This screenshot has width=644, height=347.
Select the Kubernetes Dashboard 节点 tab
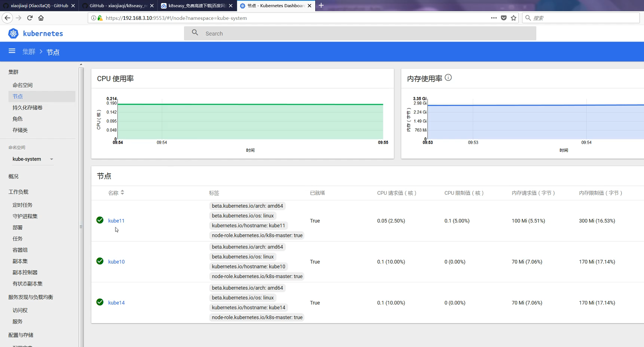(x=276, y=6)
